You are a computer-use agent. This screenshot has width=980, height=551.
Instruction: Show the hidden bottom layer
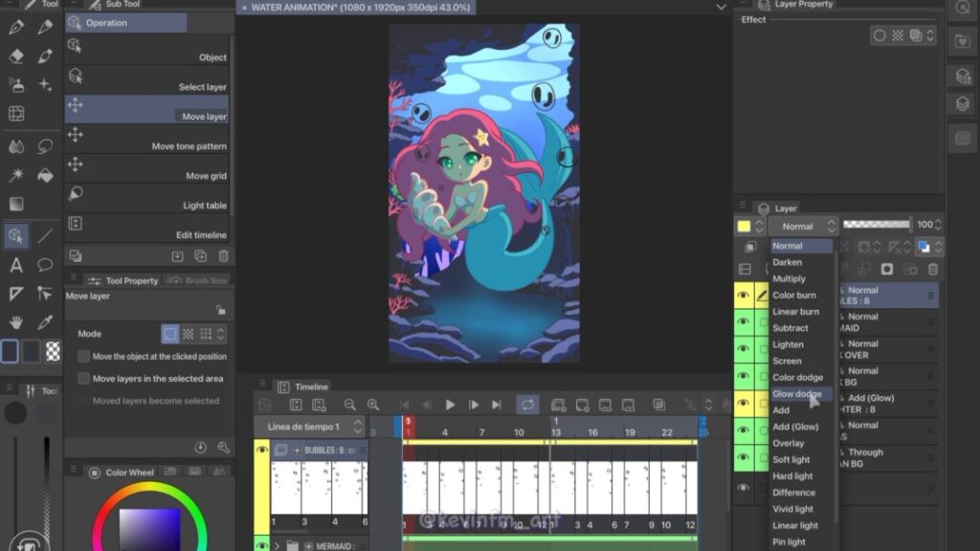coord(743,487)
